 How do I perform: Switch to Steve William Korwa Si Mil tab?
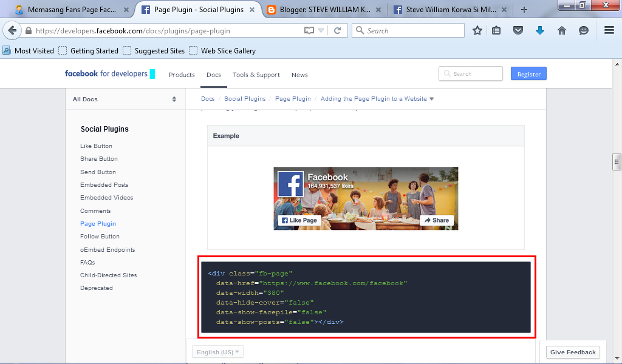450,10
